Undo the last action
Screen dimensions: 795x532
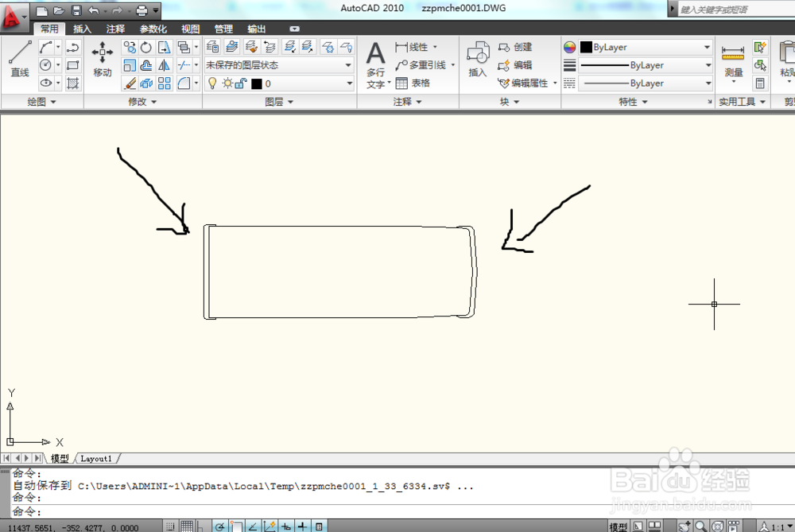click(x=94, y=10)
